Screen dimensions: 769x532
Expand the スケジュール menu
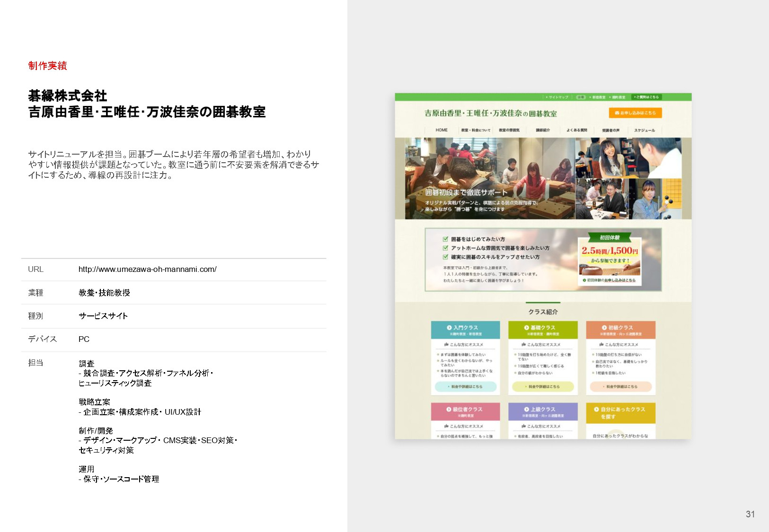pos(645,129)
